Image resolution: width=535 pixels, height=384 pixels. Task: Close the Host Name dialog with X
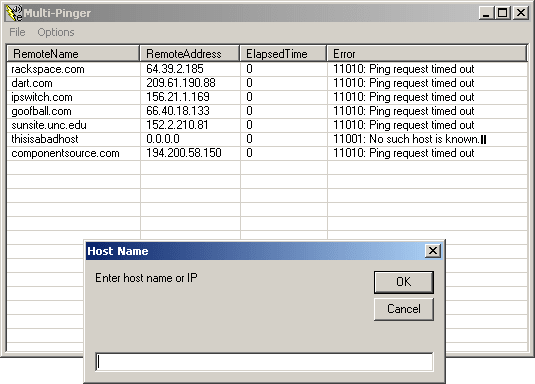433,251
